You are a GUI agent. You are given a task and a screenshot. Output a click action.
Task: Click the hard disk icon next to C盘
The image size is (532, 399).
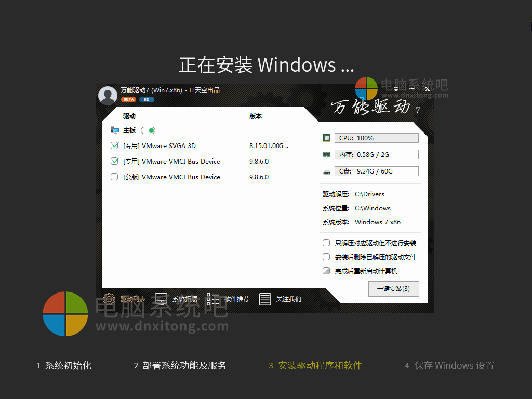pyautogui.click(x=326, y=170)
